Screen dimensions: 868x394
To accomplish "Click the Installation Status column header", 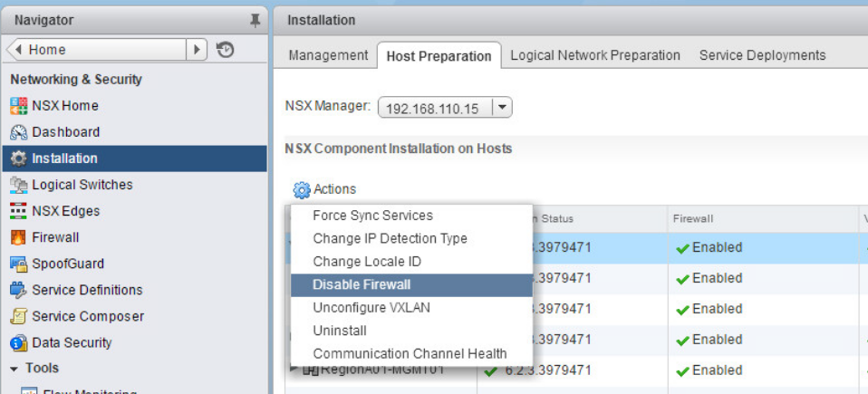I will coord(573,219).
